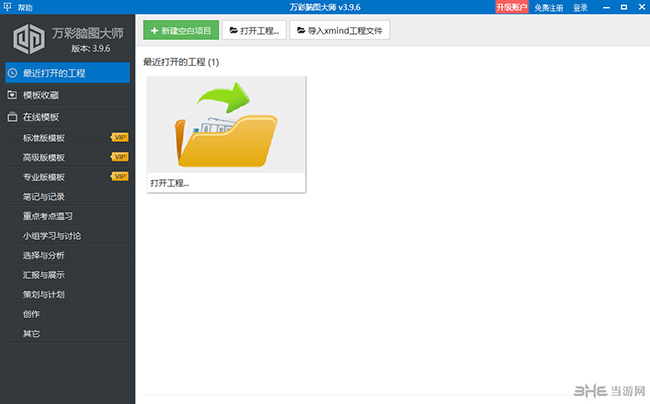Click the 登录 login link

click(x=580, y=7)
